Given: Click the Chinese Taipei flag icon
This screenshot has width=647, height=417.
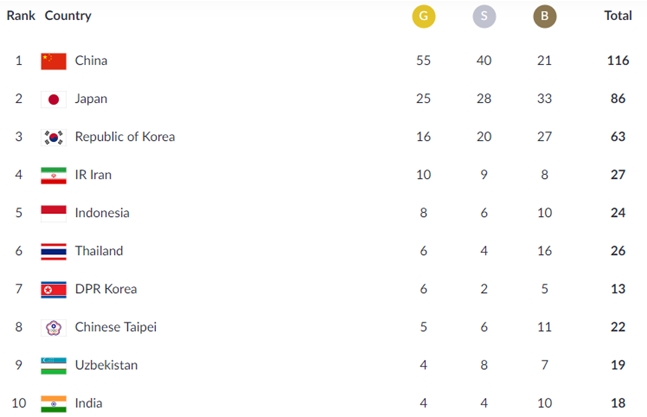Looking at the screenshot, I should tap(53, 327).
